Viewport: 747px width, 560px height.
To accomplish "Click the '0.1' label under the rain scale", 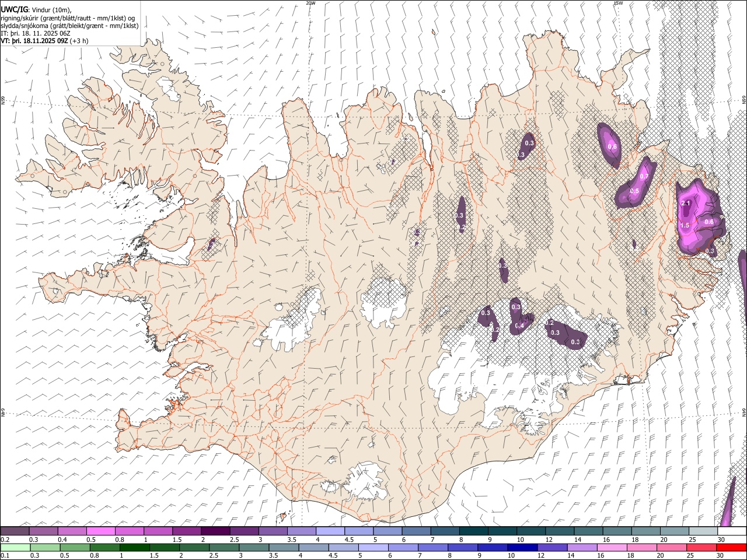I will point(5,555).
